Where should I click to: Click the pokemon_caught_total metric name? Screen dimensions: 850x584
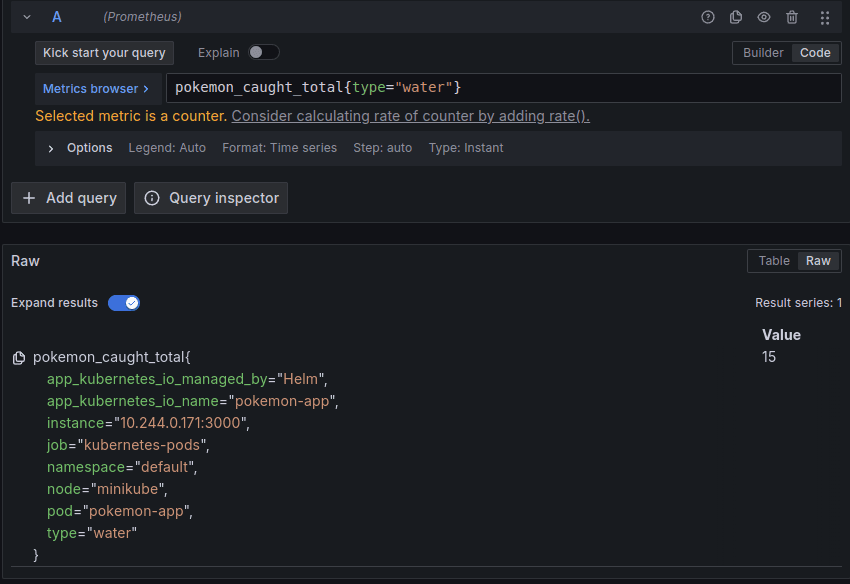(x=112, y=357)
